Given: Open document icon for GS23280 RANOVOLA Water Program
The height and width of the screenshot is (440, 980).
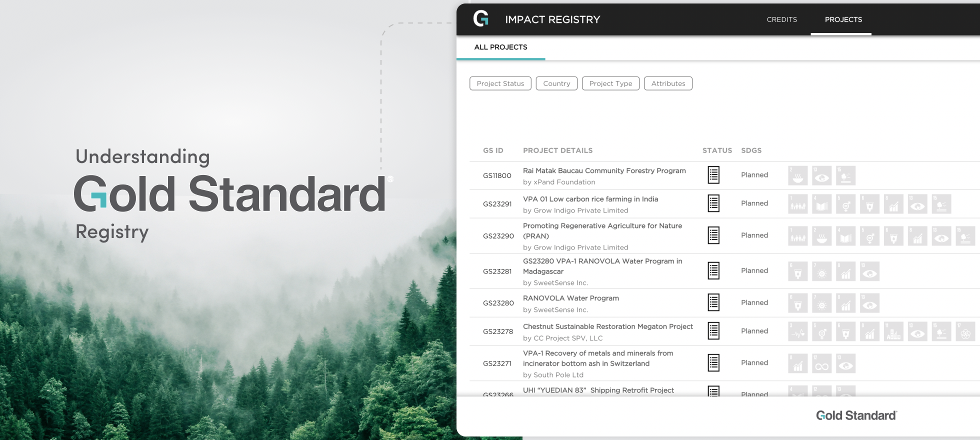Looking at the screenshot, I should 713,302.
